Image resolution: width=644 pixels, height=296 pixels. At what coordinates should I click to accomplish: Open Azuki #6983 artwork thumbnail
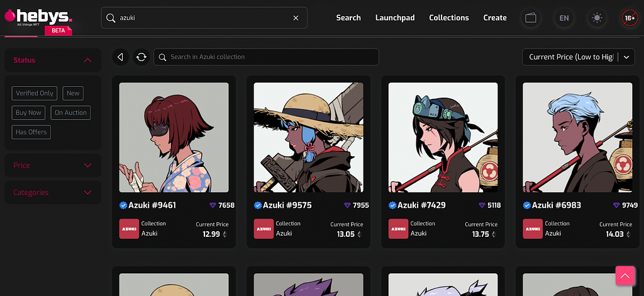click(577, 137)
